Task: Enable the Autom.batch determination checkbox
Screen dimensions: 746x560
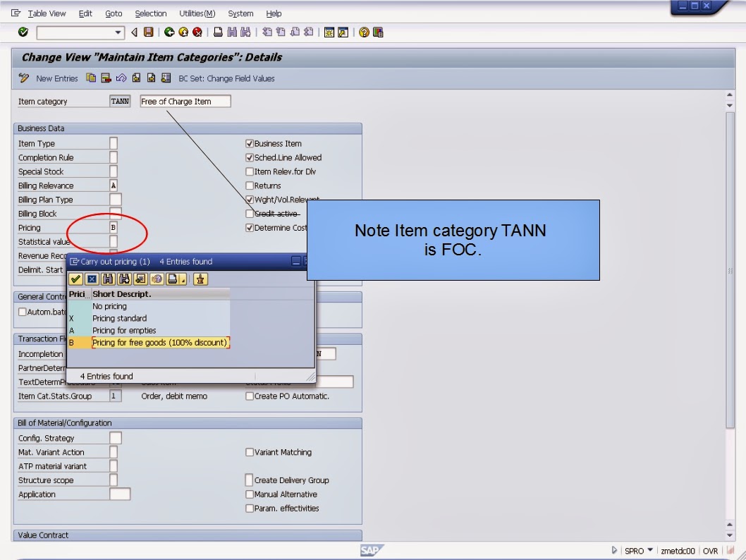Action: 22,312
